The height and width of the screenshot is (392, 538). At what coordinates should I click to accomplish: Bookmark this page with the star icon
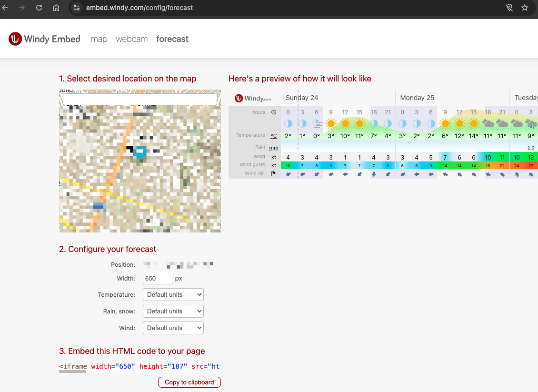[x=525, y=8]
